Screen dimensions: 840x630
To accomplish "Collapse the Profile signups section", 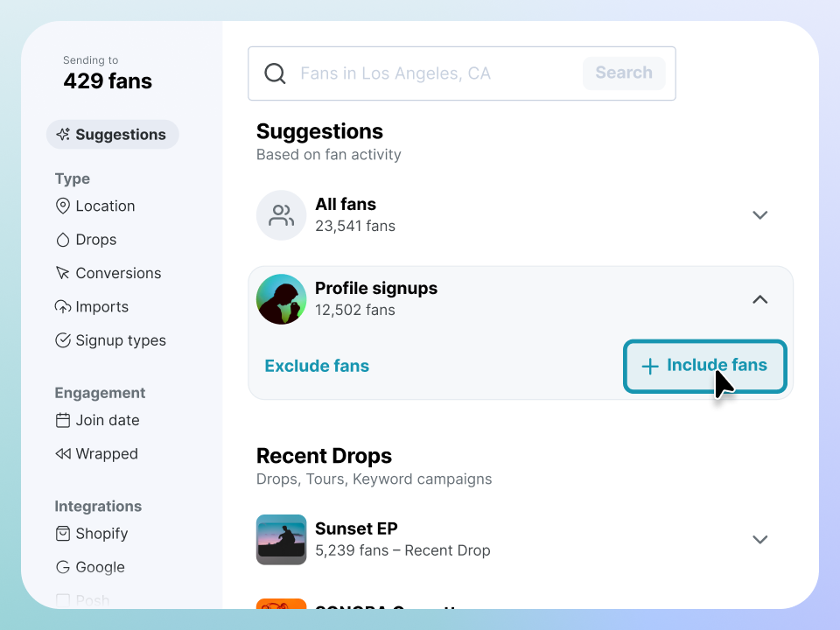I will point(759,299).
